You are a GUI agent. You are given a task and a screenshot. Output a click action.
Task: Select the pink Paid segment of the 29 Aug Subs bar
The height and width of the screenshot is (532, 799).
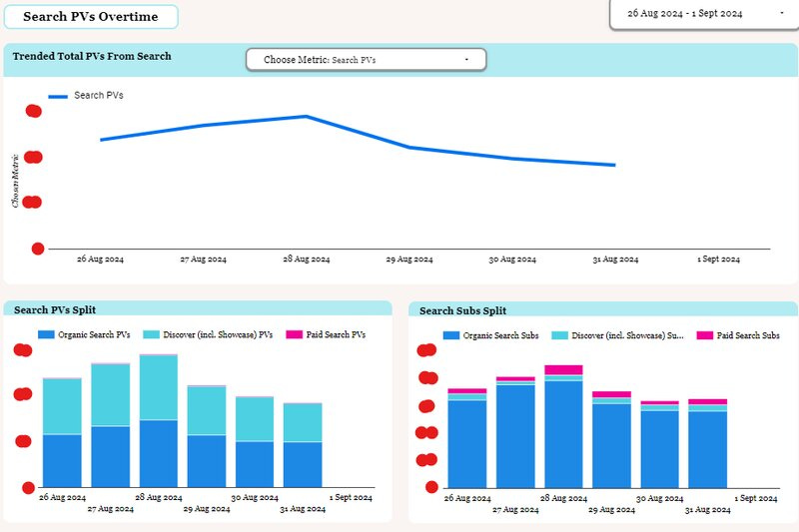pyautogui.click(x=611, y=394)
